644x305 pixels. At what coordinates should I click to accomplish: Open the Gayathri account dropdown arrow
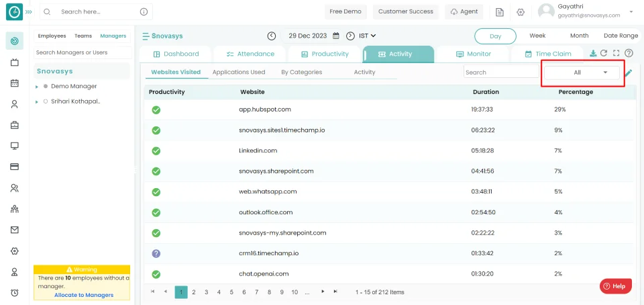tap(631, 12)
